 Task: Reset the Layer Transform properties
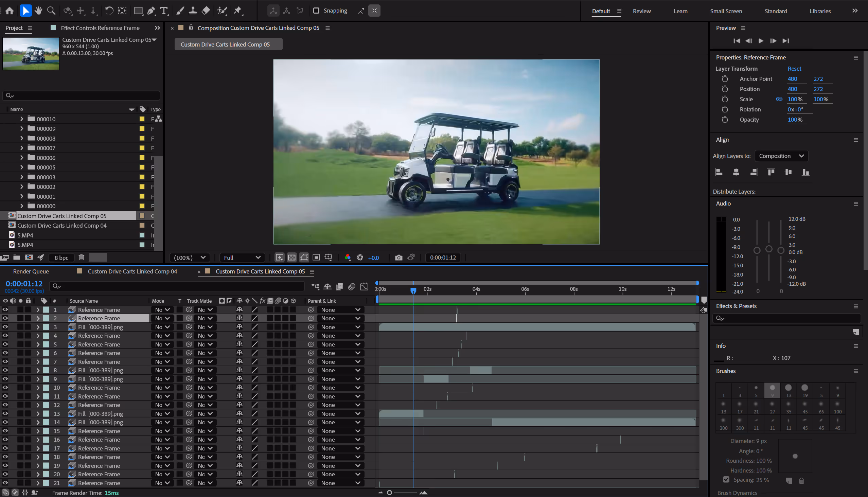click(x=794, y=69)
